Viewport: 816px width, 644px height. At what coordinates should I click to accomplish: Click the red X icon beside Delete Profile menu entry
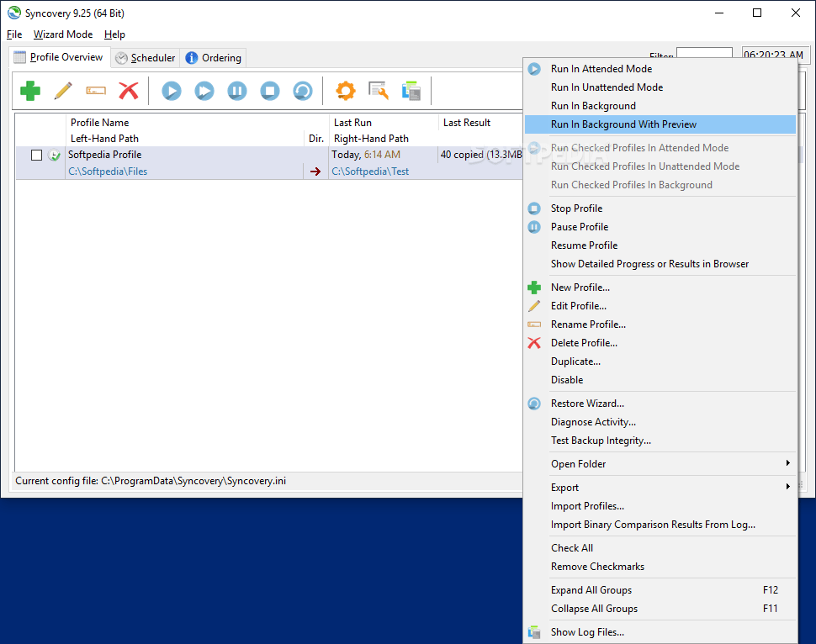(534, 343)
